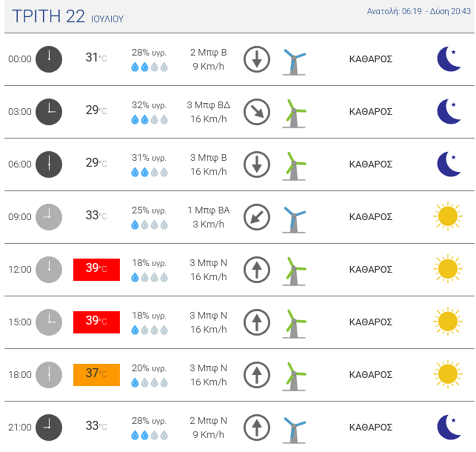This screenshot has width=476, height=452.
Task: Click the moon icon in the 03:00 row
Action: coord(449,111)
